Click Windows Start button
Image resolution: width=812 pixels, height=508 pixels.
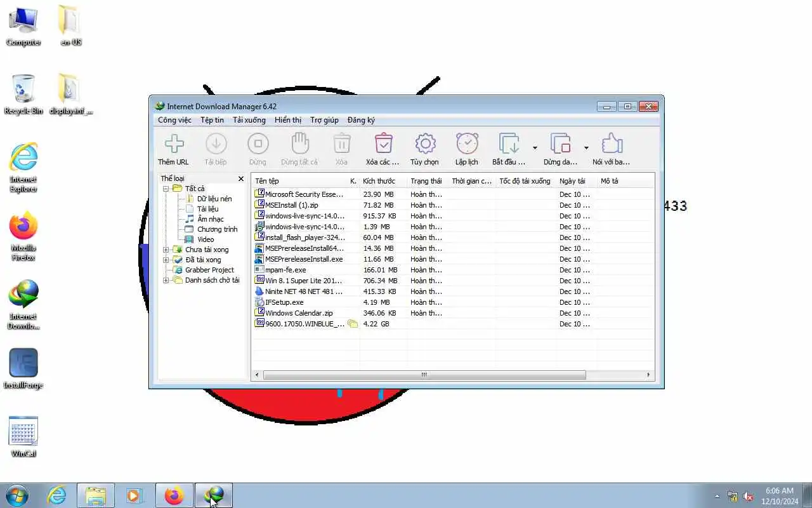16,495
